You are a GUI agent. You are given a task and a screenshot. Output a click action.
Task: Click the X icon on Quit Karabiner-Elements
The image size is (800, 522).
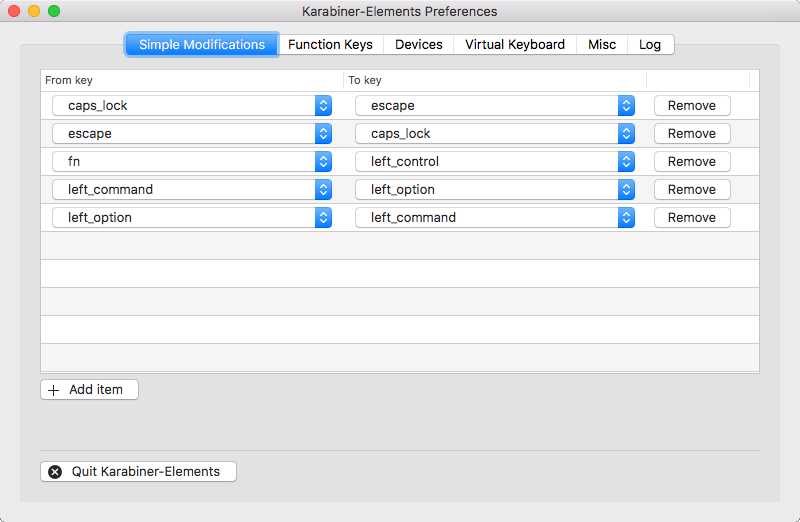click(55, 472)
